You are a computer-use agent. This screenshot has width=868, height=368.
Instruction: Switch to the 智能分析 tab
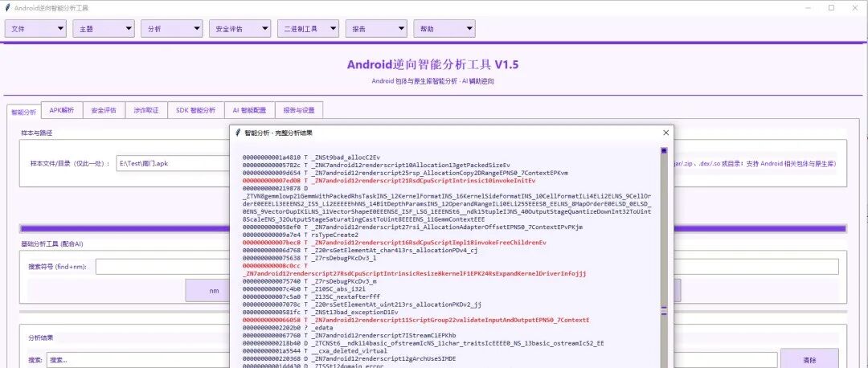(24, 111)
